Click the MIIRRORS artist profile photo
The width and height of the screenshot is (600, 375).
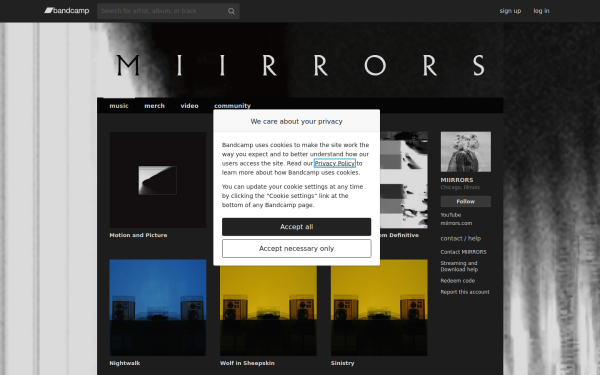point(466,152)
